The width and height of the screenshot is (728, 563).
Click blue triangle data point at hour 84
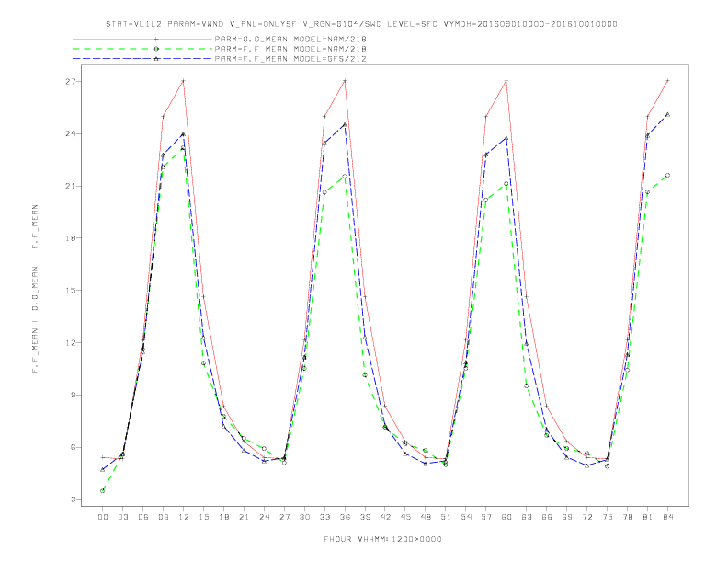[668, 114]
